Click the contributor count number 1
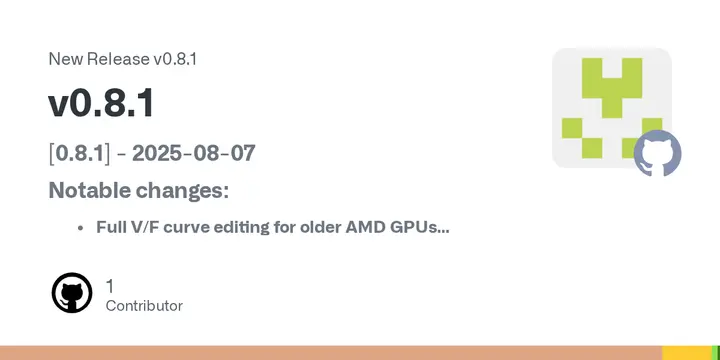This screenshot has height=360, width=720. (110, 286)
